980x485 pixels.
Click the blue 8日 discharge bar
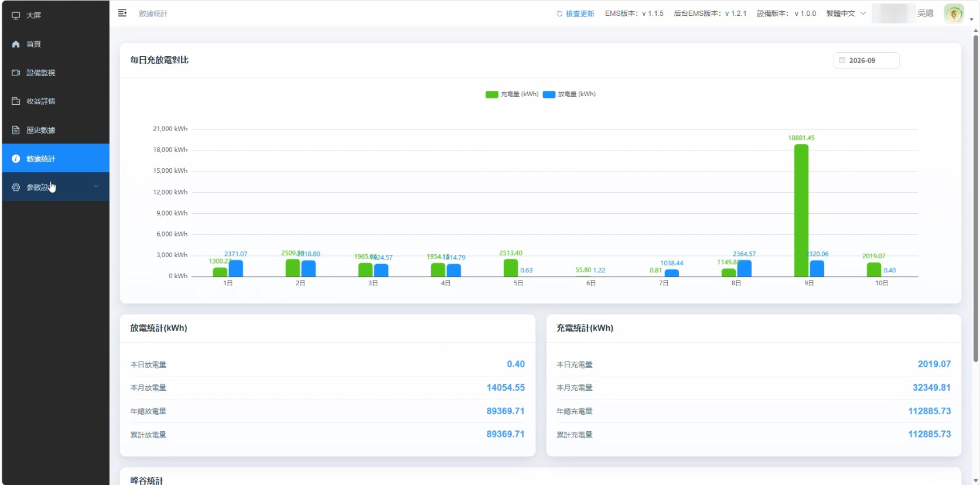745,268
